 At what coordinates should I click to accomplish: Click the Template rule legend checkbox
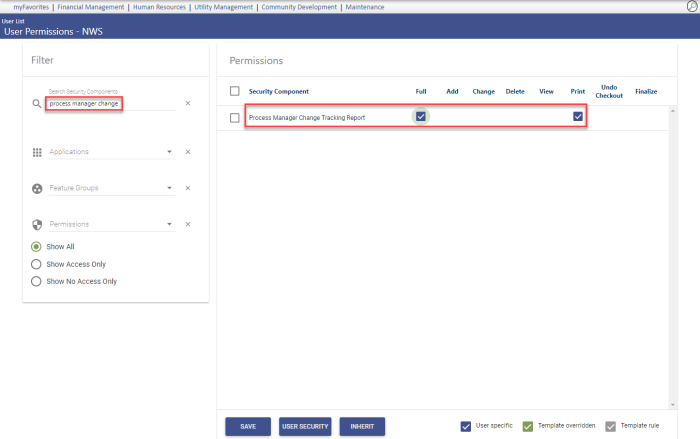610,426
